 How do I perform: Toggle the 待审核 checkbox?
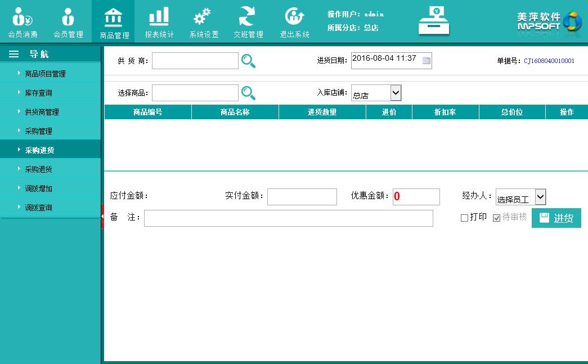(x=496, y=218)
